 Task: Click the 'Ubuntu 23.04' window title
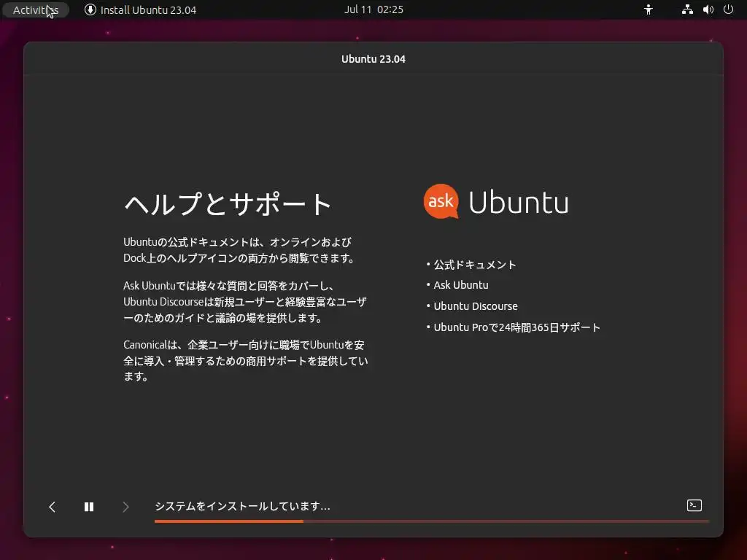(x=373, y=59)
